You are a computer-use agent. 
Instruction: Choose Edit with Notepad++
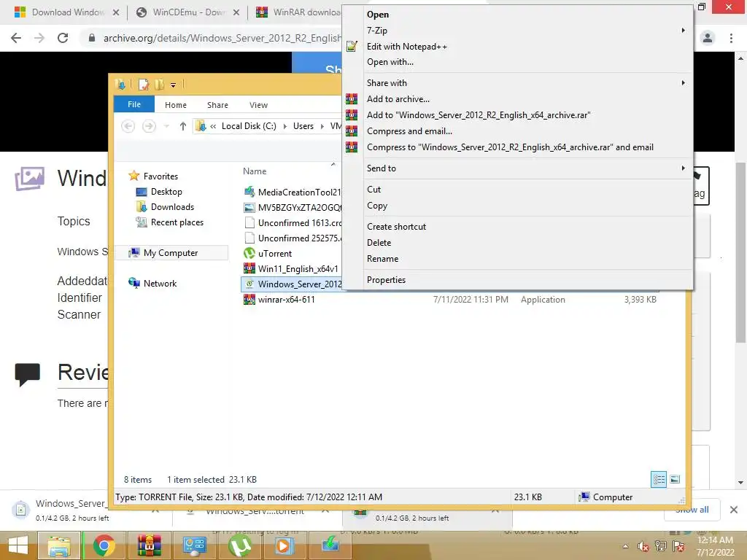(x=406, y=46)
